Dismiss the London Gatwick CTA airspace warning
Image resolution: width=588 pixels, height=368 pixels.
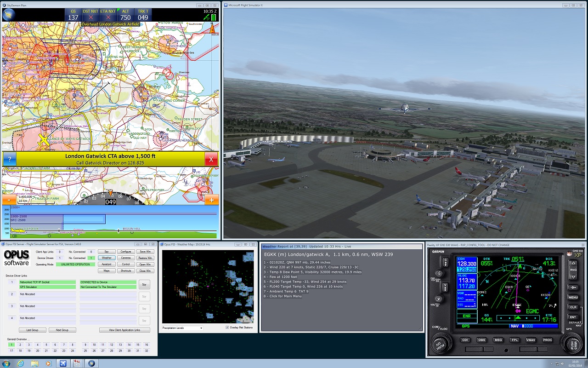click(x=211, y=159)
